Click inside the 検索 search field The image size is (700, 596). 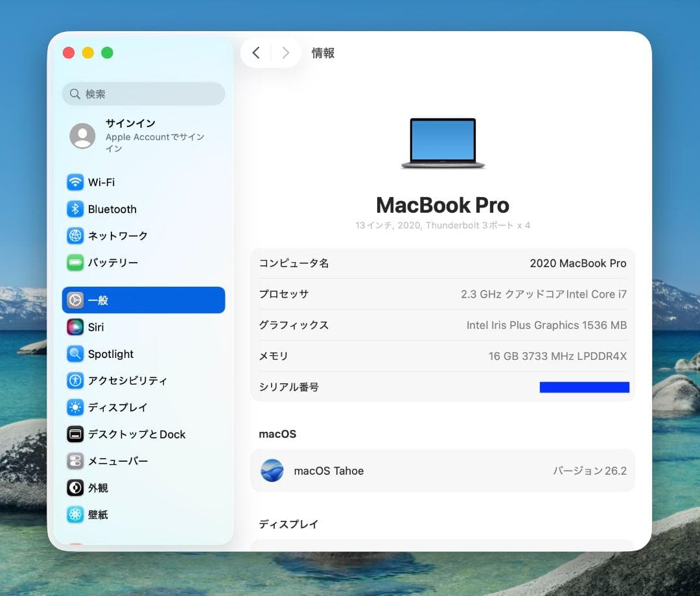pos(143,94)
